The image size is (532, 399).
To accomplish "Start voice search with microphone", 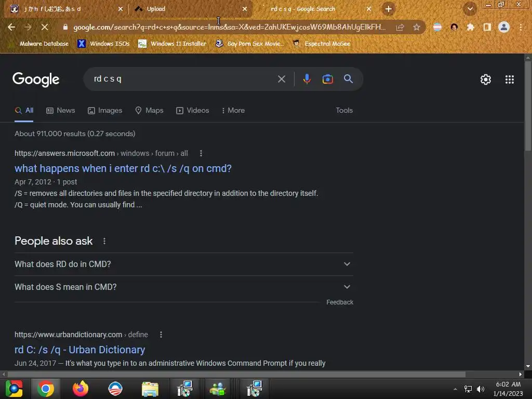I will point(307,79).
